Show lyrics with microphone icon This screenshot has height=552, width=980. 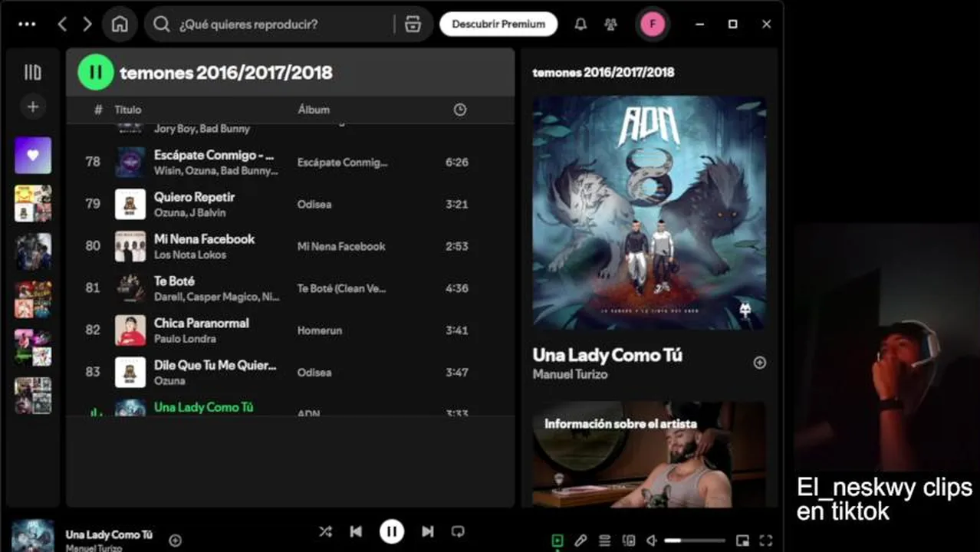coord(580,540)
